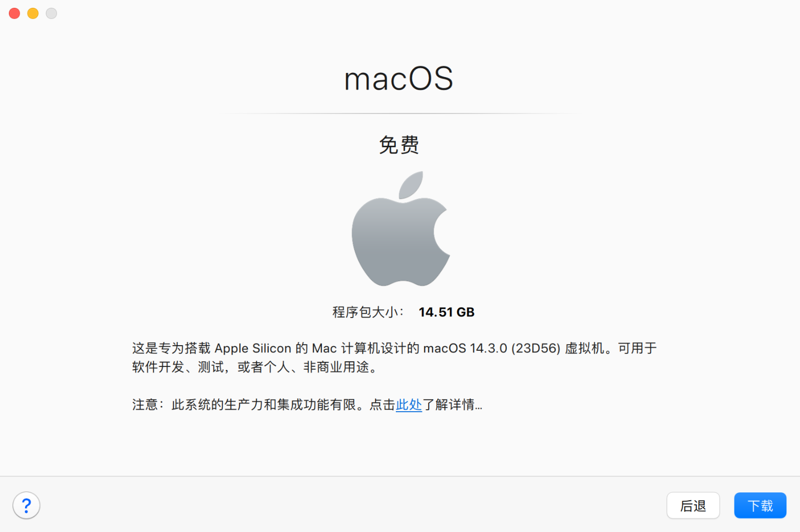Click the 注意 note text
This screenshot has height=532, width=800.
(145, 404)
